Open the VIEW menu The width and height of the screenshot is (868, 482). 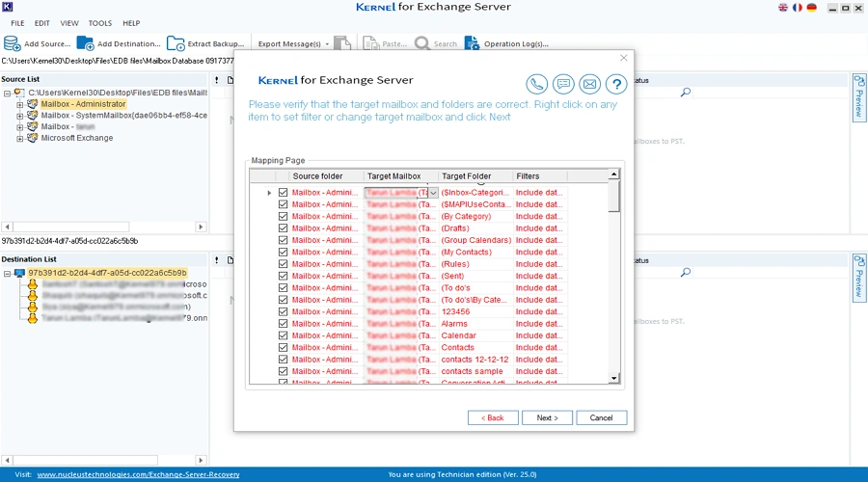point(69,23)
